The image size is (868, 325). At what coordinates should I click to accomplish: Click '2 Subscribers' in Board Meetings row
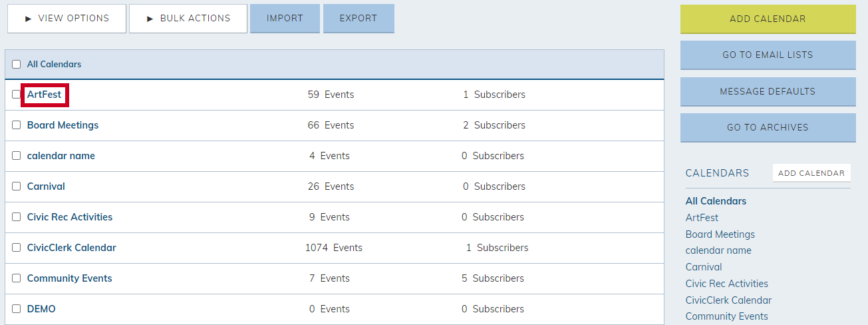coord(494,125)
